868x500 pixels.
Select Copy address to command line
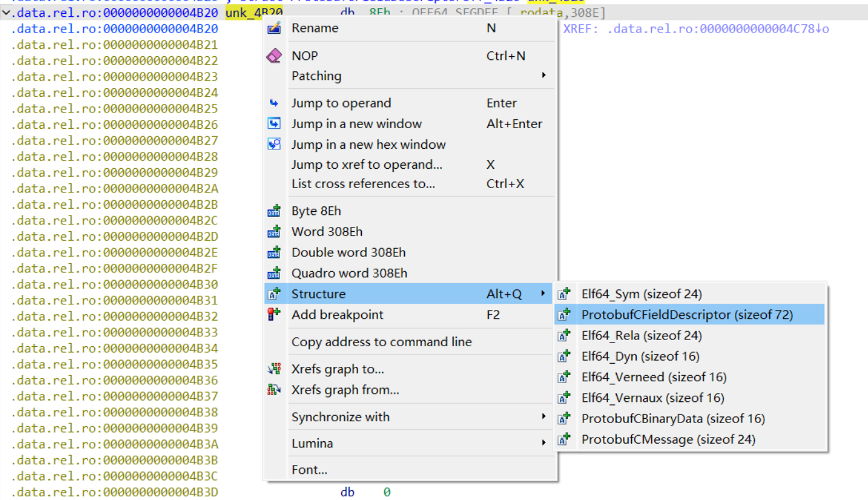381,342
